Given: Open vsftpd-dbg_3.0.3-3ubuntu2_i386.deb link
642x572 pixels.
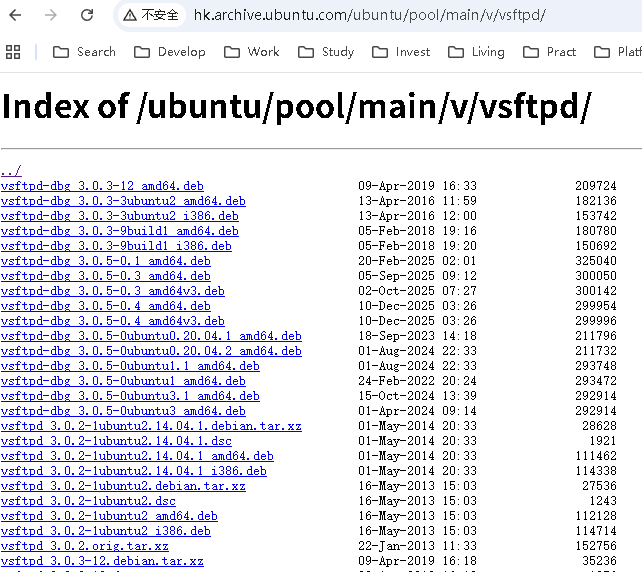Looking at the screenshot, I should (x=120, y=216).
